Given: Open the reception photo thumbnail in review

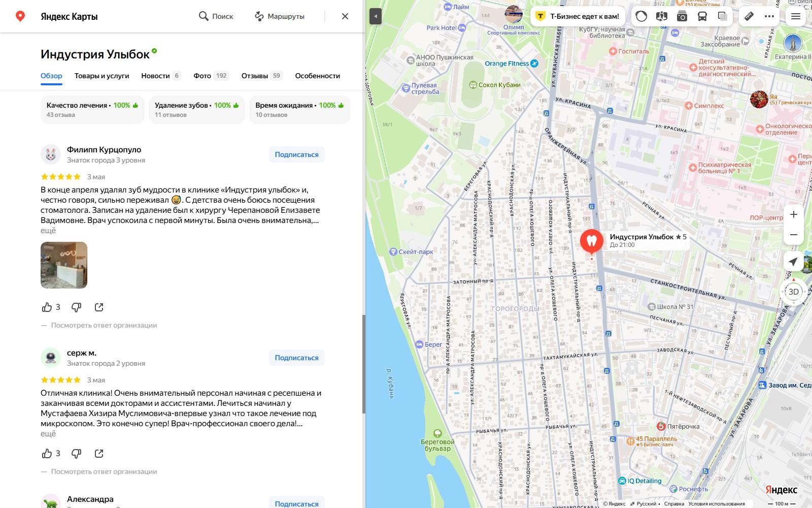Looking at the screenshot, I should (64, 265).
